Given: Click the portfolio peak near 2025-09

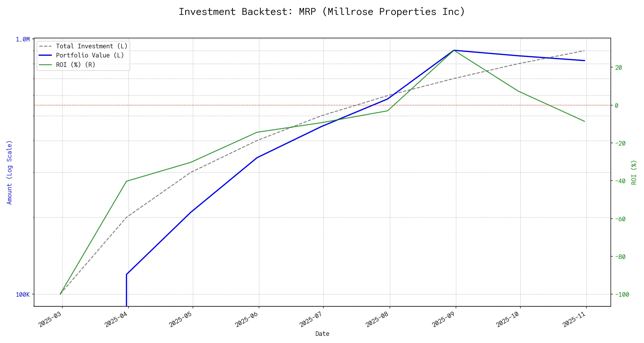Looking at the screenshot, I should pos(454,50).
